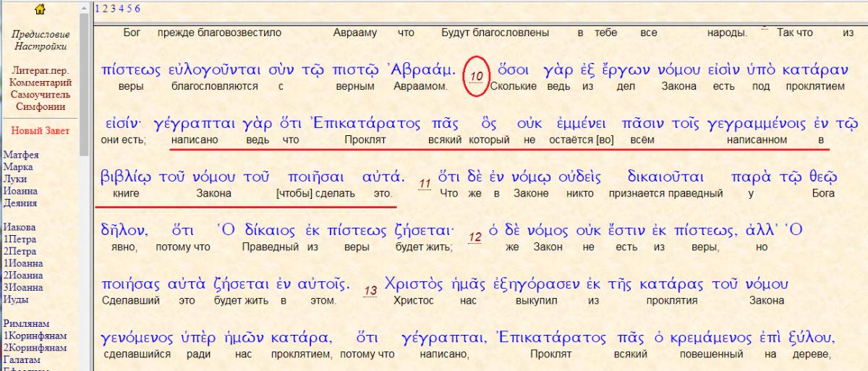Screen dimensions: 868x371
Task: Go to chapter 4 link
Action: coord(121,8)
